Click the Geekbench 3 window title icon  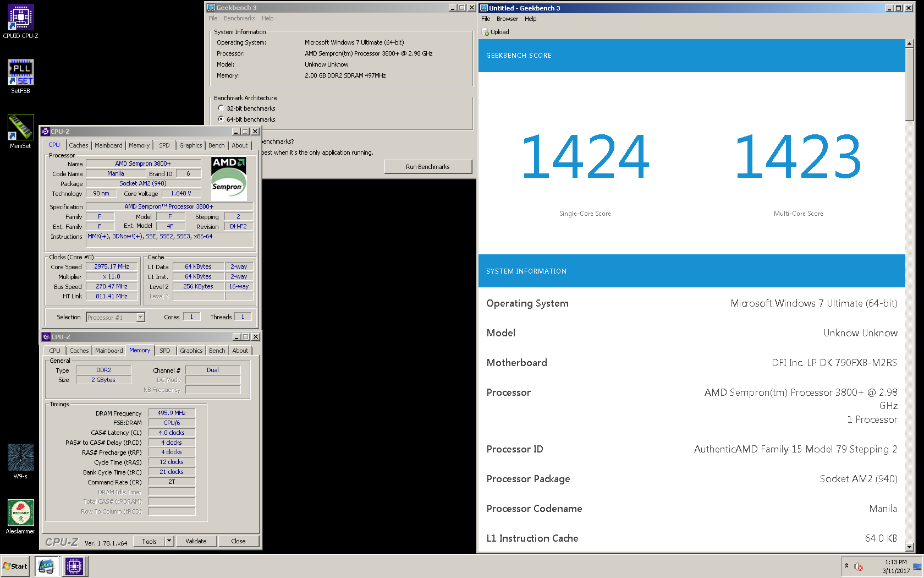pyautogui.click(x=211, y=8)
